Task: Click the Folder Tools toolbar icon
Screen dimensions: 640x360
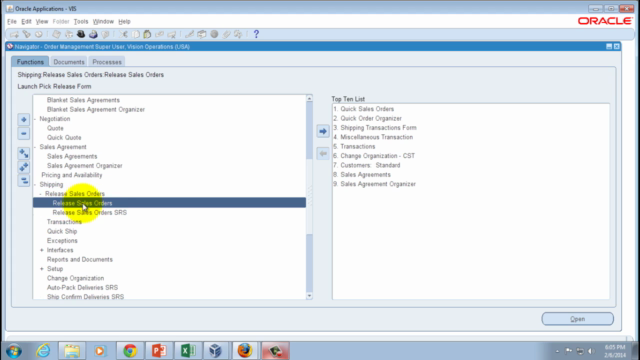Action: [x=238, y=34]
